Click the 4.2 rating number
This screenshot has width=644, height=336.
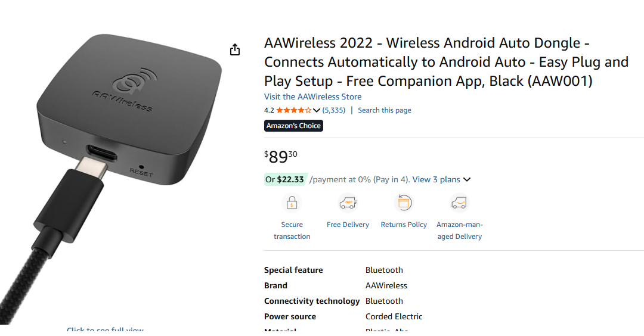click(x=269, y=110)
